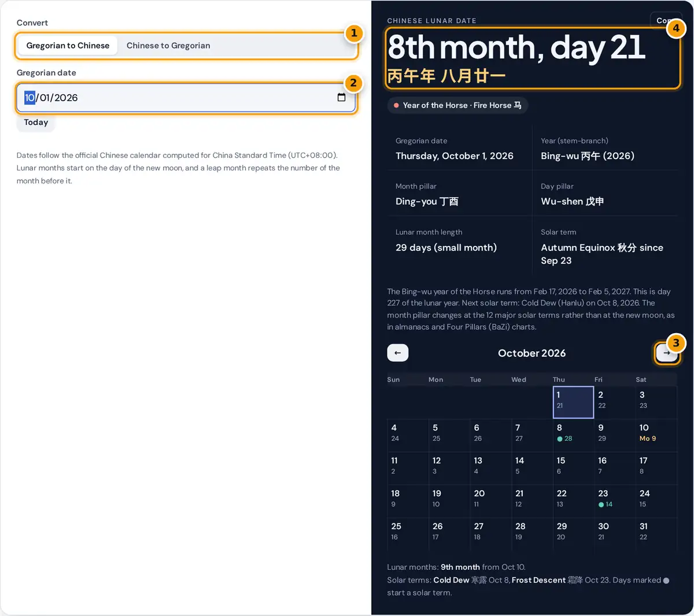Focus the Gregorian date input field
694x616 pixels.
click(x=186, y=98)
